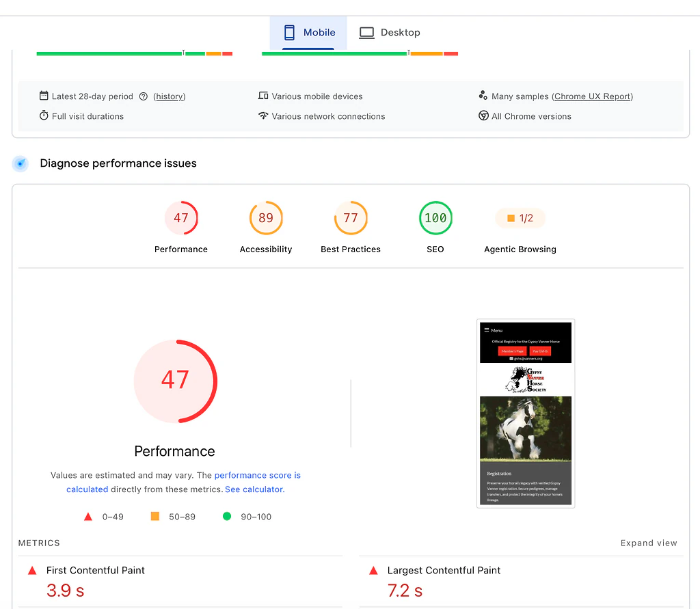
Task: Click the Largest Contentful Paint red triangle
Action: 373,570
